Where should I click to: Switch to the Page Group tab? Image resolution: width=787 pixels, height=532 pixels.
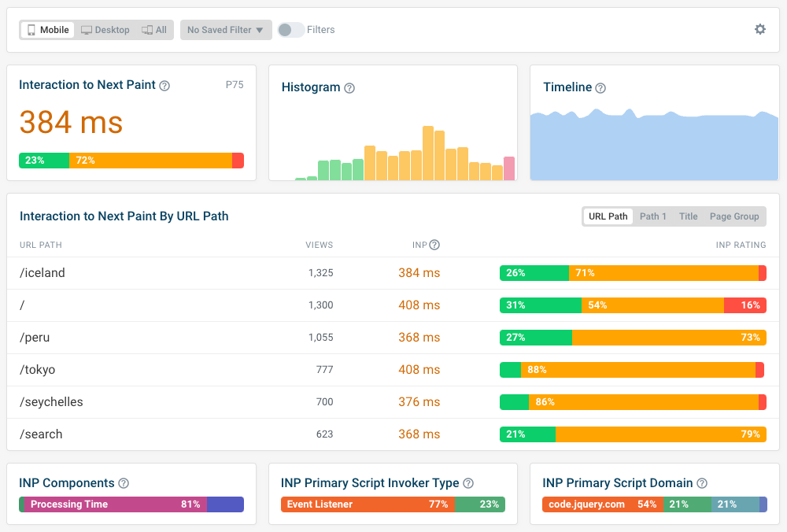733,216
